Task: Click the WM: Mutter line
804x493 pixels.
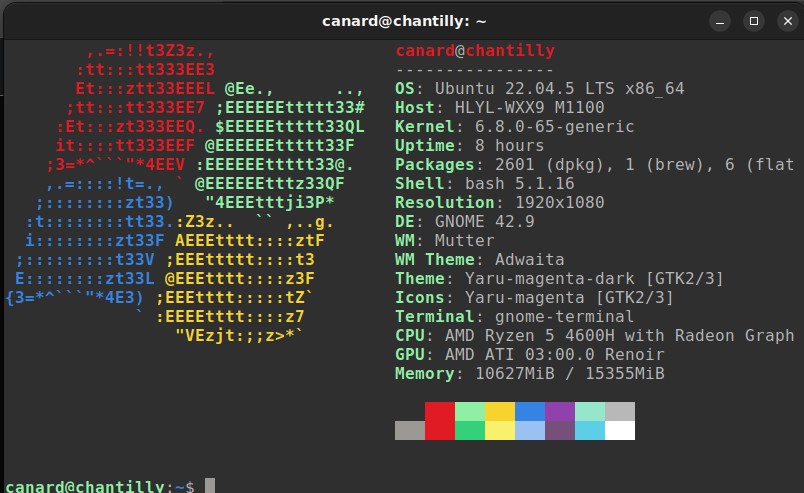Action: click(x=445, y=240)
